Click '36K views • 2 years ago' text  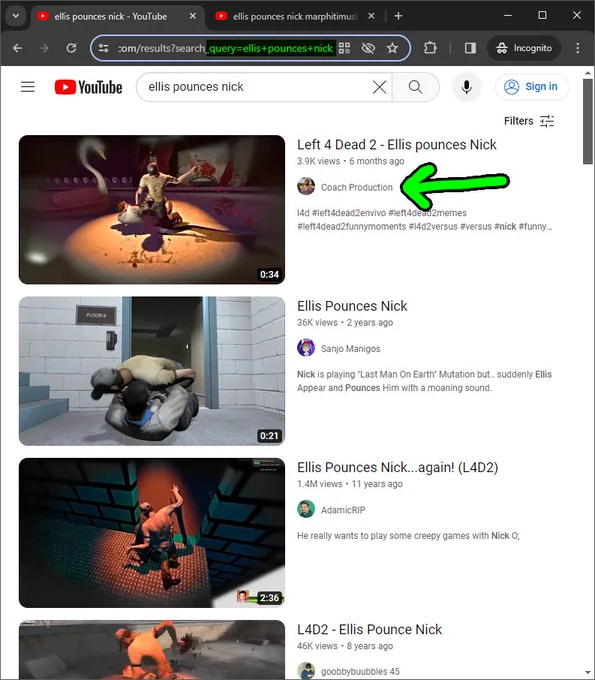click(x=345, y=323)
